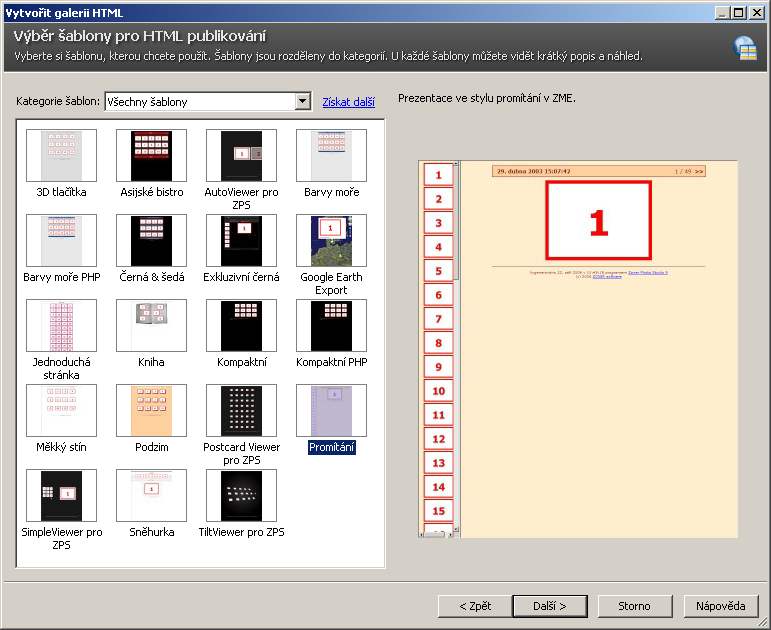Pick the TiltViewer pro ZPS template icon
Image resolution: width=771 pixels, height=630 pixels.
(241, 495)
